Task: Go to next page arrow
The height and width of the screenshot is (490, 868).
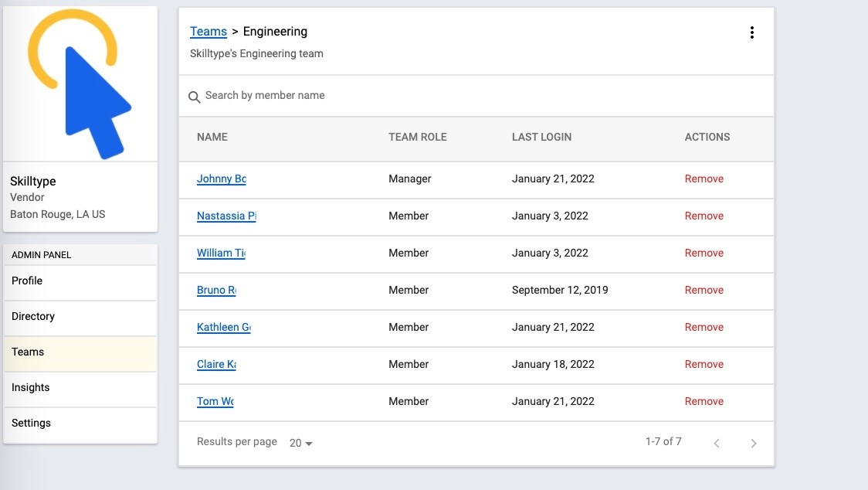Action: point(753,443)
